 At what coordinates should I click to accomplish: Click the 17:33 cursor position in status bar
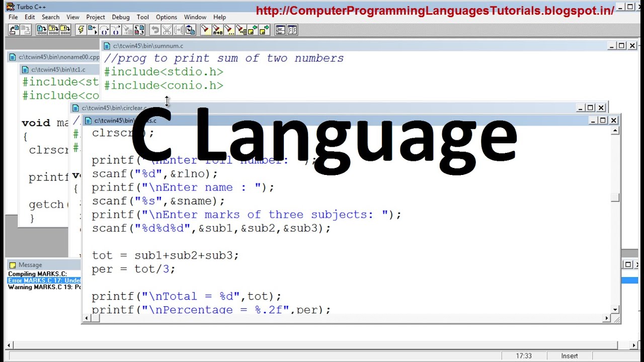click(x=524, y=356)
